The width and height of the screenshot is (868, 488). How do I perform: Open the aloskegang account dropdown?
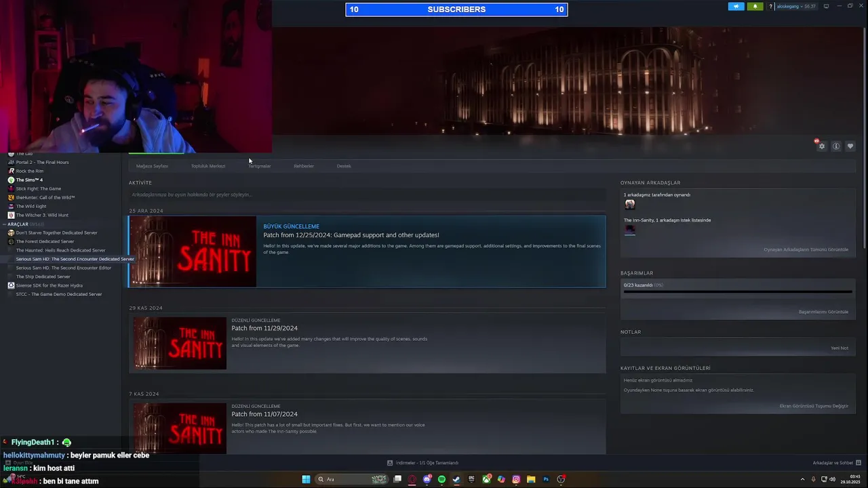pos(796,6)
